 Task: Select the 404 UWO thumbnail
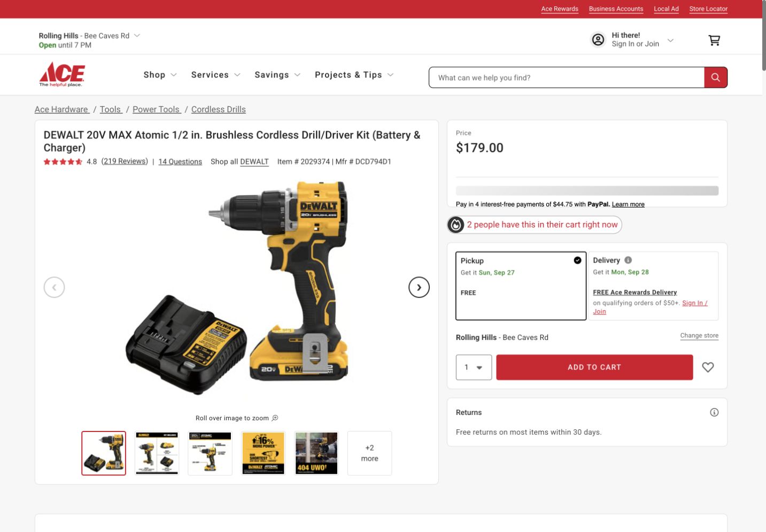point(316,453)
